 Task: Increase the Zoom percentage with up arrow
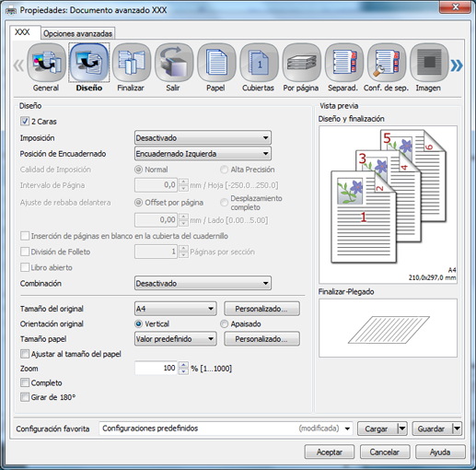(x=183, y=365)
